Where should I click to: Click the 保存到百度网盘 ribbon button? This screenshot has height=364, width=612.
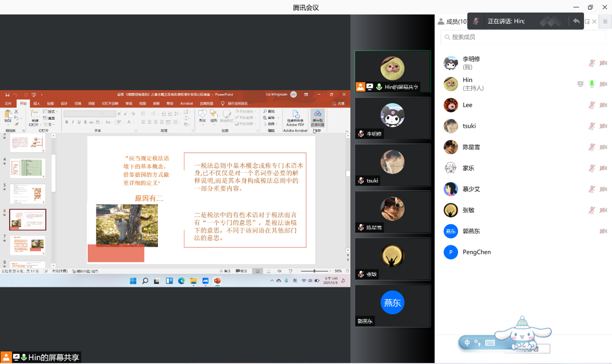(317, 119)
